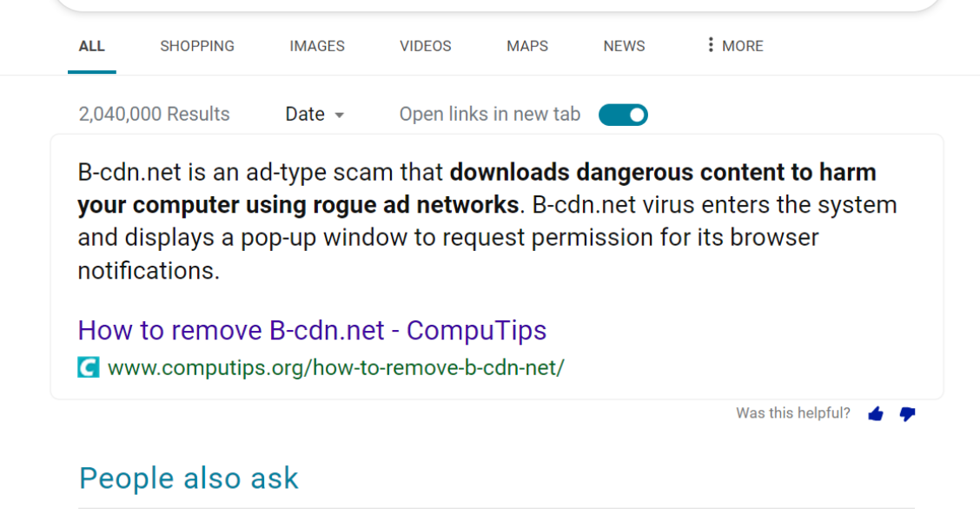Select the ALL tab
Viewport: 980px width, 521px height.
pyautogui.click(x=91, y=46)
